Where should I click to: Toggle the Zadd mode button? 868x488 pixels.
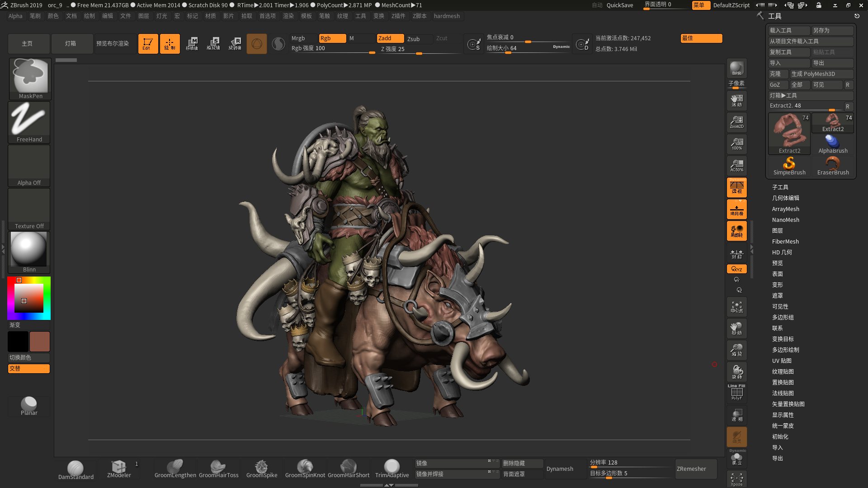390,38
